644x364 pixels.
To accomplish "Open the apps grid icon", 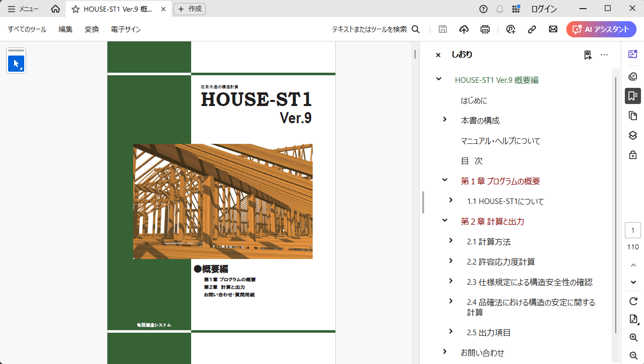I will [516, 9].
